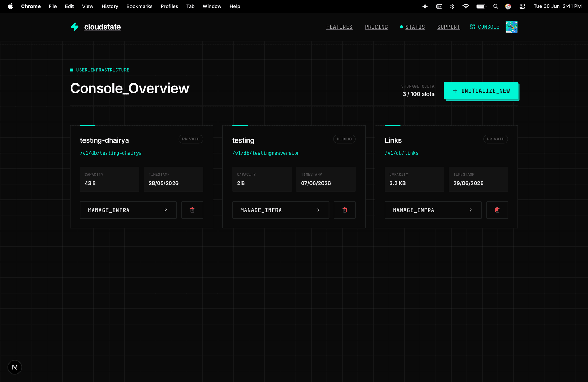This screenshot has width=588, height=382.
Task: Open the Bookmarks menu
Action: pyautogui.click(x=139, y=6)
